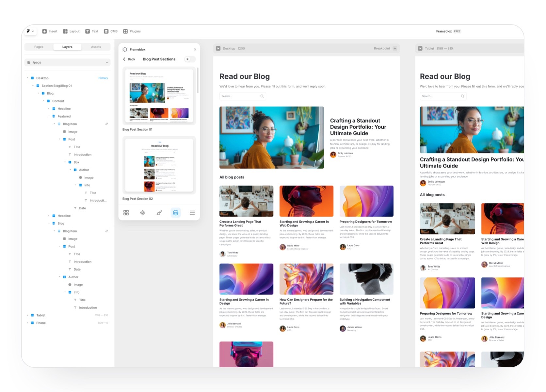Open the CMS panel
The width and height of the screenshot is (546, 392).
coord(110,31)
